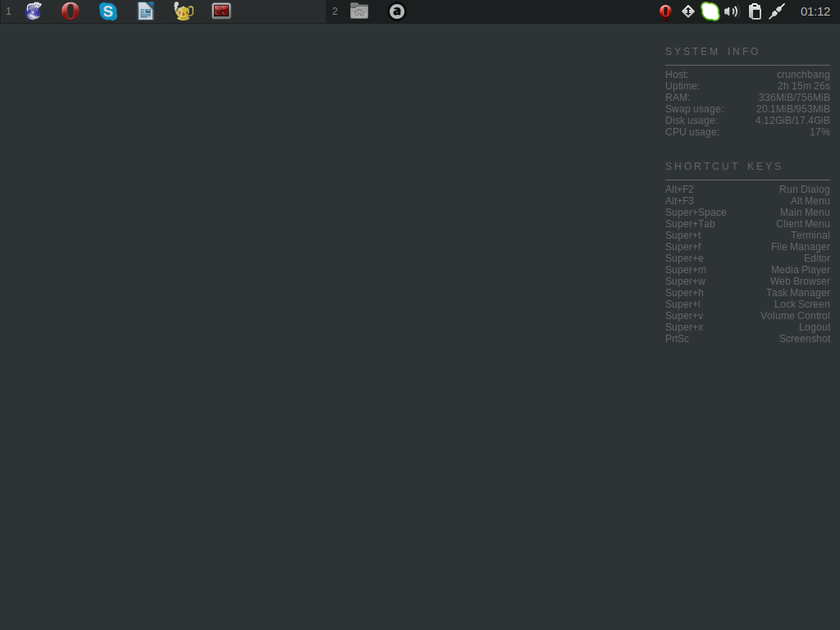Open the home folder file manager task
Screen dimensions: 840x630
click(359, 11)
